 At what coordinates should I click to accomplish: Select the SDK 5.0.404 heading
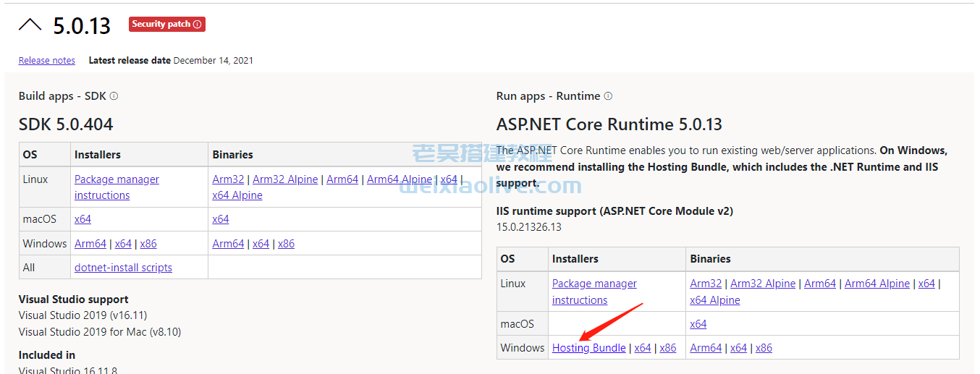[x=66, y=124]
